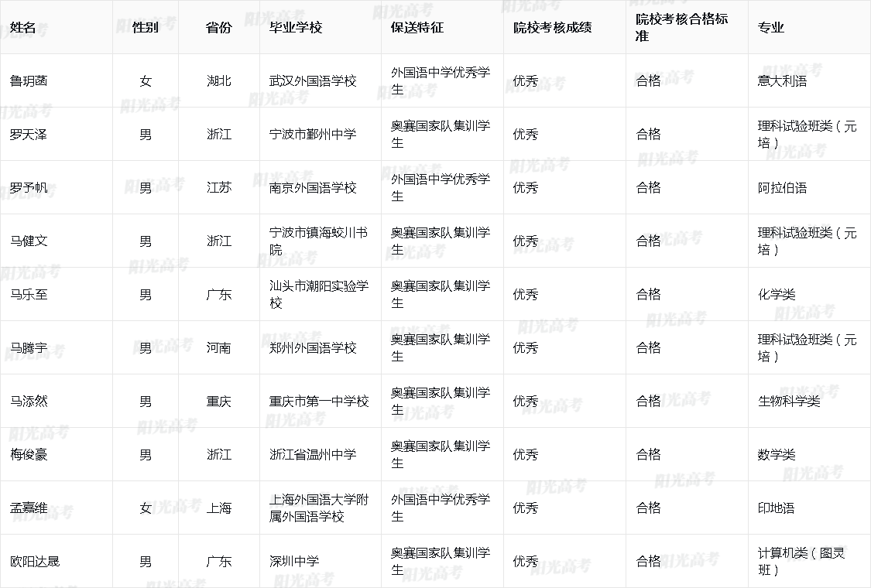Select the name 欧阳达晟
This screenshot has width=871, height=588.
[x=35, y=562]
